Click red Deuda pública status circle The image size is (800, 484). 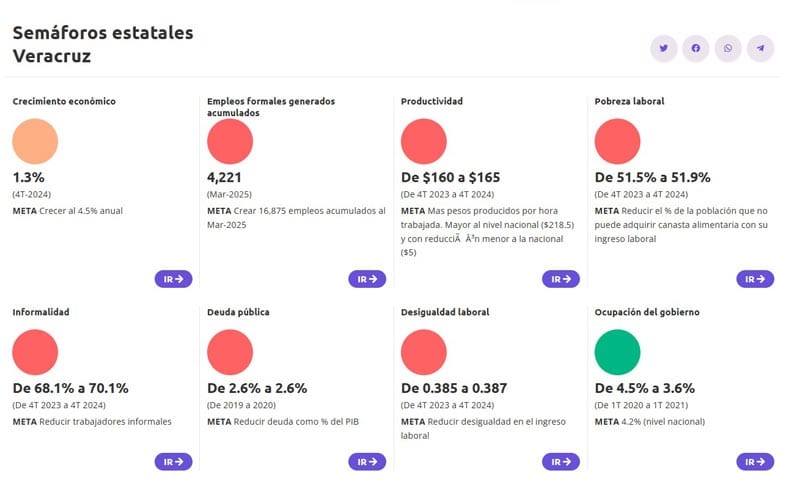[x=229, y=352]
